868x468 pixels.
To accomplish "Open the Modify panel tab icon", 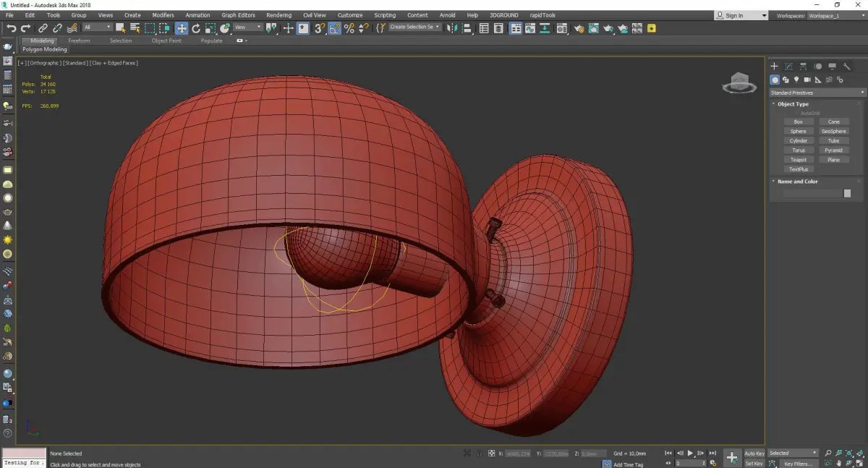I will 788,67.
